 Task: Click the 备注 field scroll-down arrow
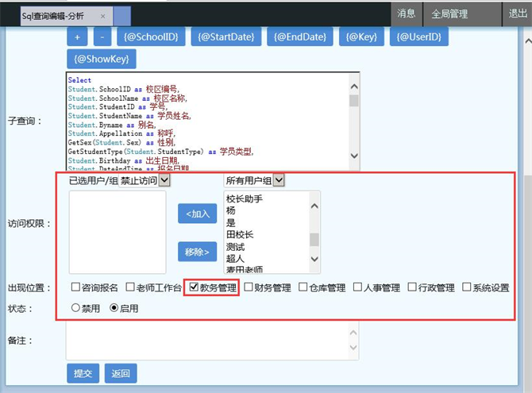tap(353, 348)
